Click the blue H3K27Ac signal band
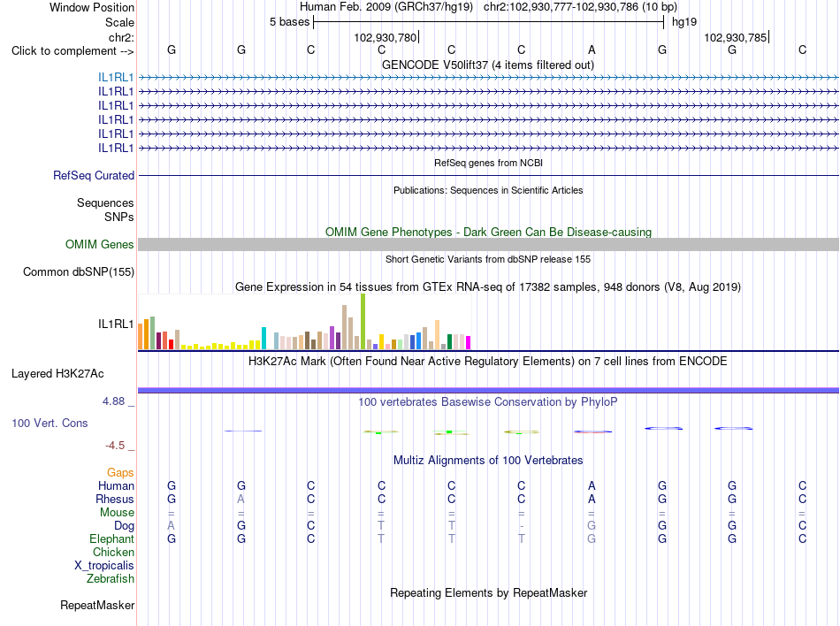This screenshot has height=626, width=840. tap(488, 391)
